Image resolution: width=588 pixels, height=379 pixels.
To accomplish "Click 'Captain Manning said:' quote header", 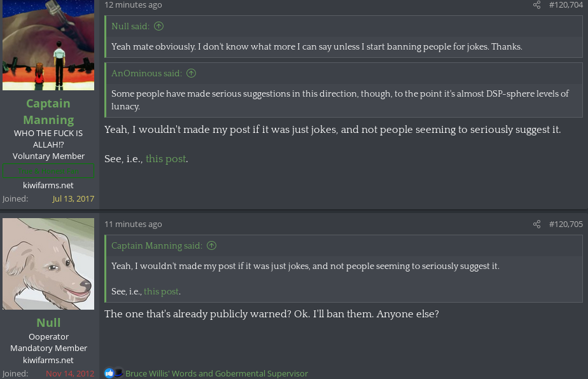I will (x=157, y=245).
